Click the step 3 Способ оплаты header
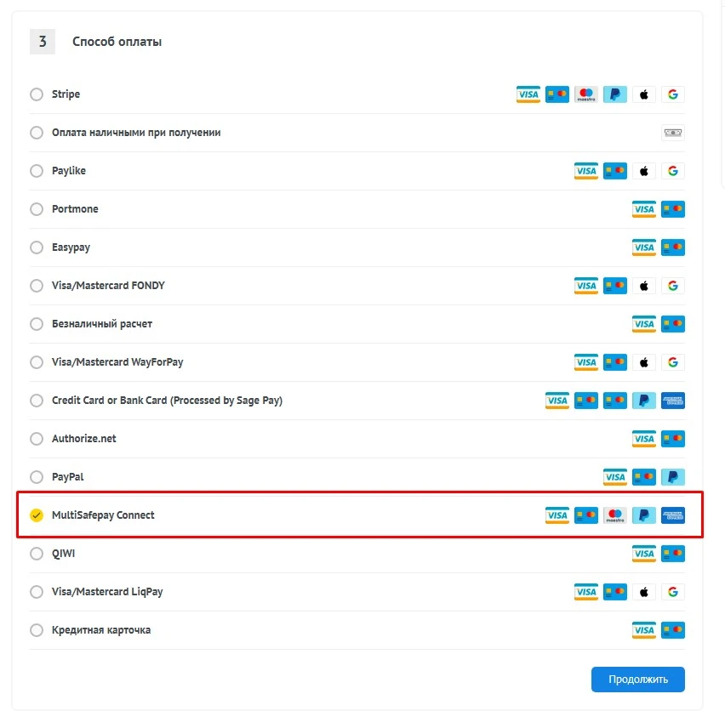The width and height of the screenshot is (725, 728). coord(117,41)
